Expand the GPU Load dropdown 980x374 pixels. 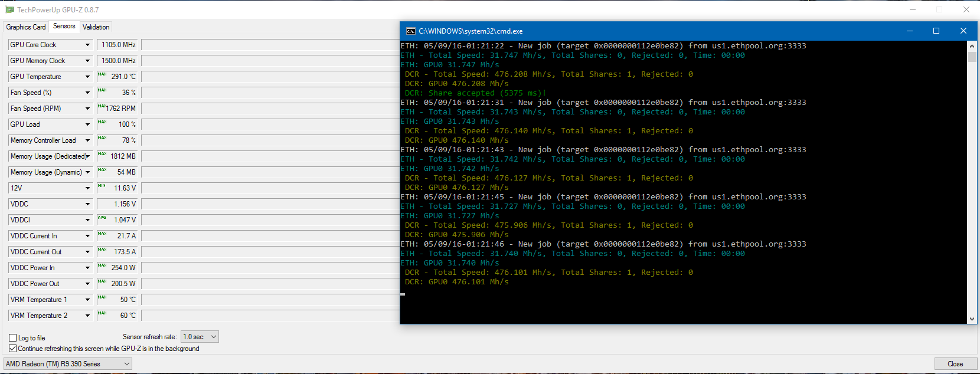coord(87,124)
